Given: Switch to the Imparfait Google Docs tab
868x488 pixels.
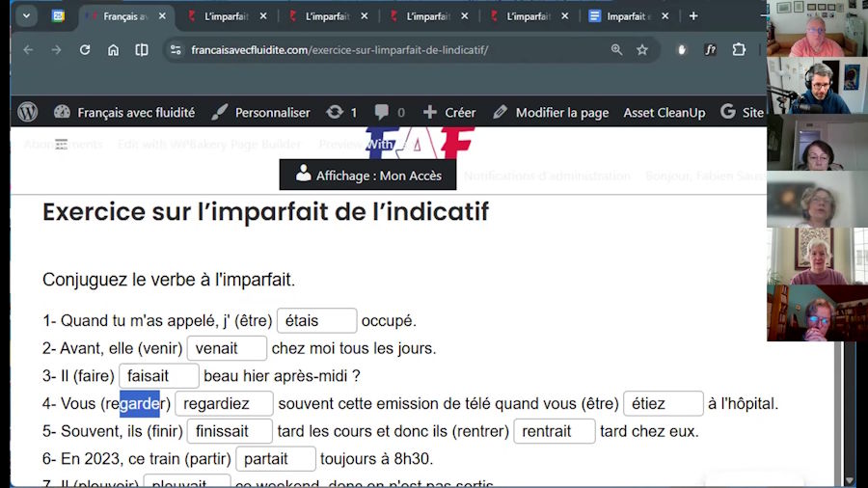Looking at the screenshot, I should tap(627, 16).
